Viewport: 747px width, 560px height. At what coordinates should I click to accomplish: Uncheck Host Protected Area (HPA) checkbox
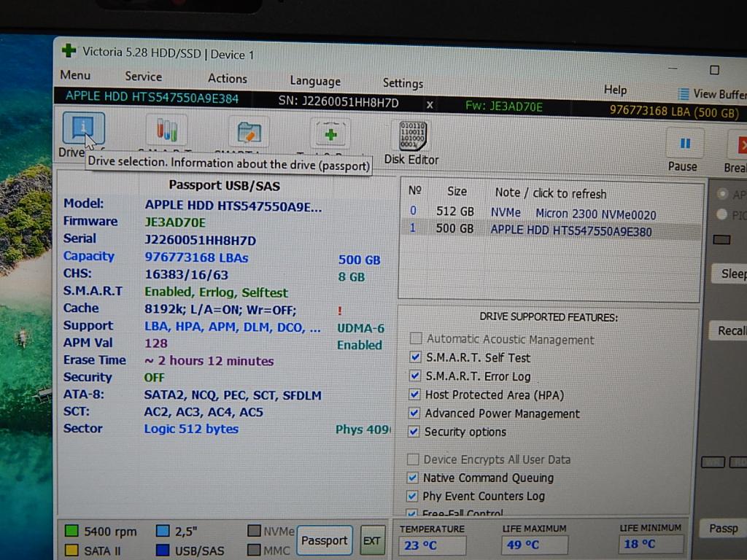coord(415,394)
